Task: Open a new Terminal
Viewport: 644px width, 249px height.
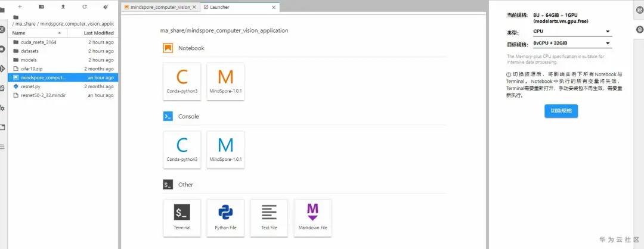Action: point(182,217)
